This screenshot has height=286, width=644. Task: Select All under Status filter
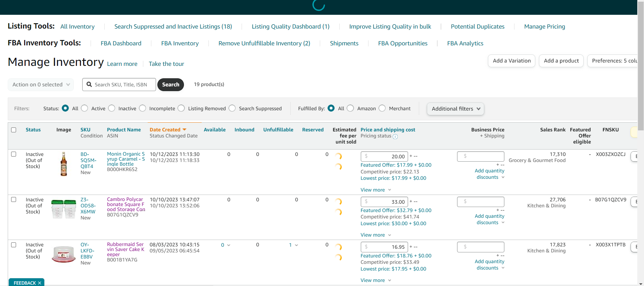tap(65, 108)
